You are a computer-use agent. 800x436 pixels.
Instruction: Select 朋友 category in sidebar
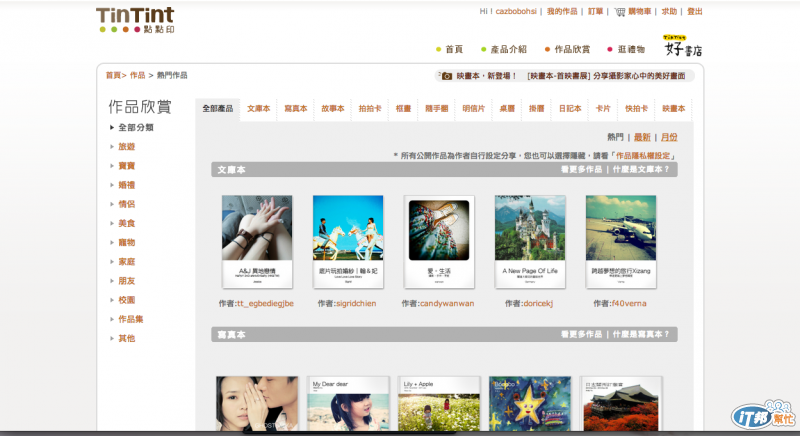click(x=127, y=281)
